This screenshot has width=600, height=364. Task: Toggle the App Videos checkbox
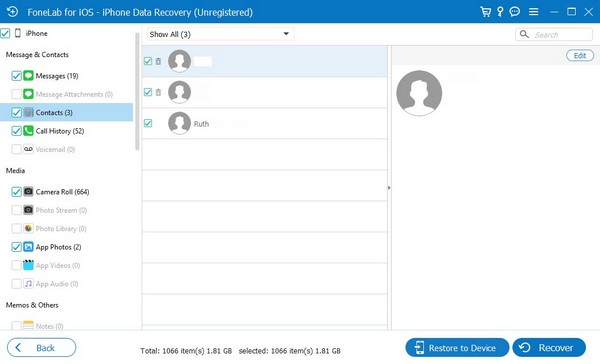(16, 265)
